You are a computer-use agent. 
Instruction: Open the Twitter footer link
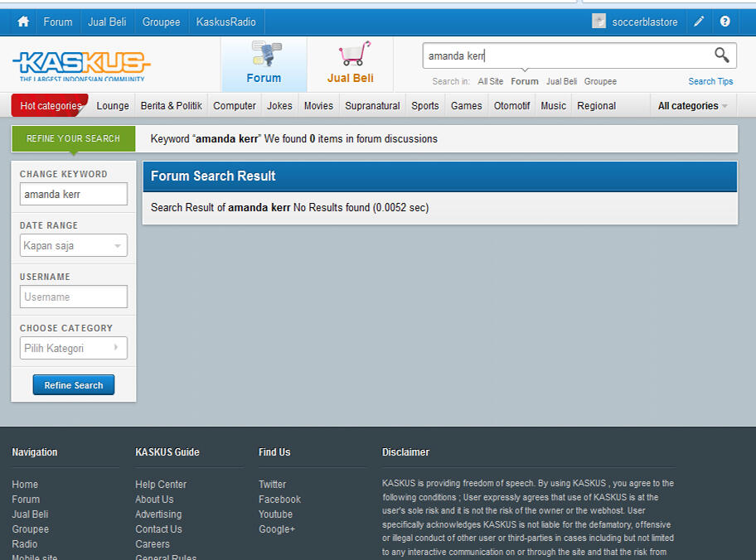coord(273,485)
